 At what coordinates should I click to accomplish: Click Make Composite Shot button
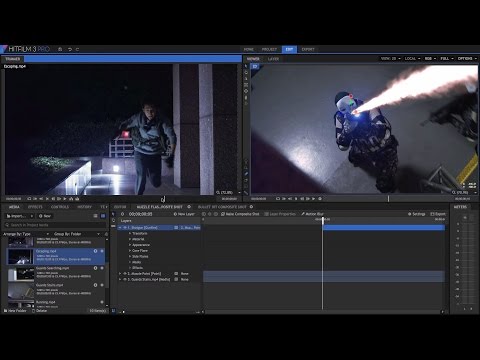click(240, 214)
